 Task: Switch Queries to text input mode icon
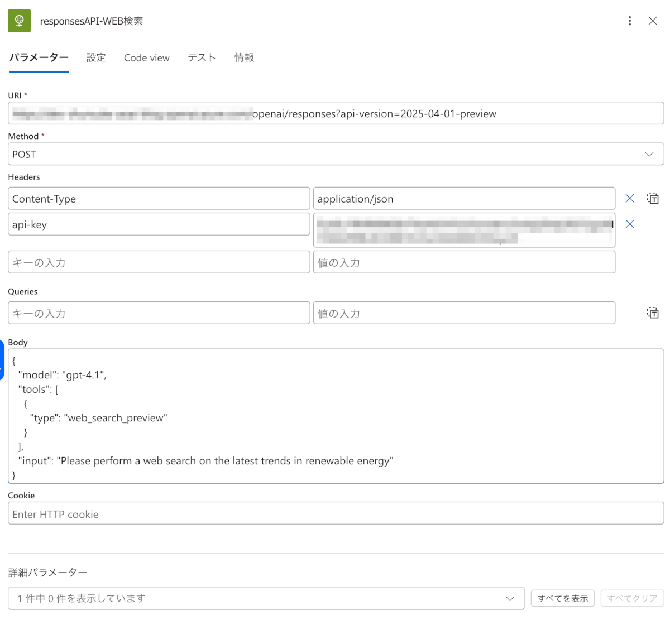653,313
